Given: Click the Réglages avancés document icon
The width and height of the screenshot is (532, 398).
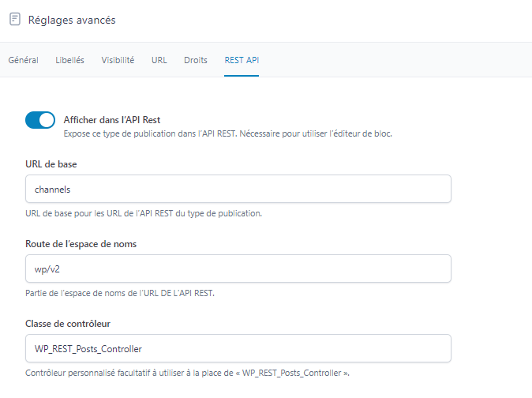Looking at the screenshot, I should click(x=15, y=20).
